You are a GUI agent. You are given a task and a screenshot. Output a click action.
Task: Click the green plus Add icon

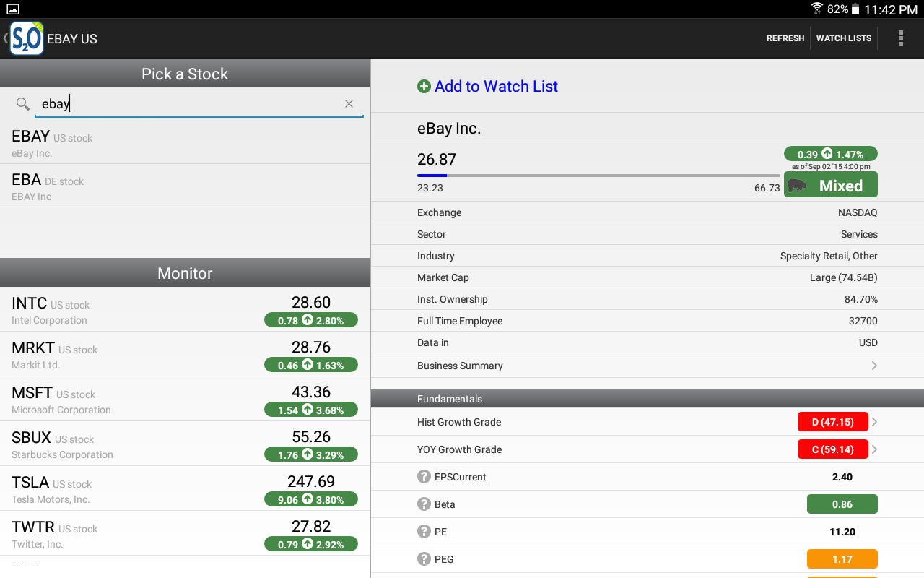click(424, 87)
